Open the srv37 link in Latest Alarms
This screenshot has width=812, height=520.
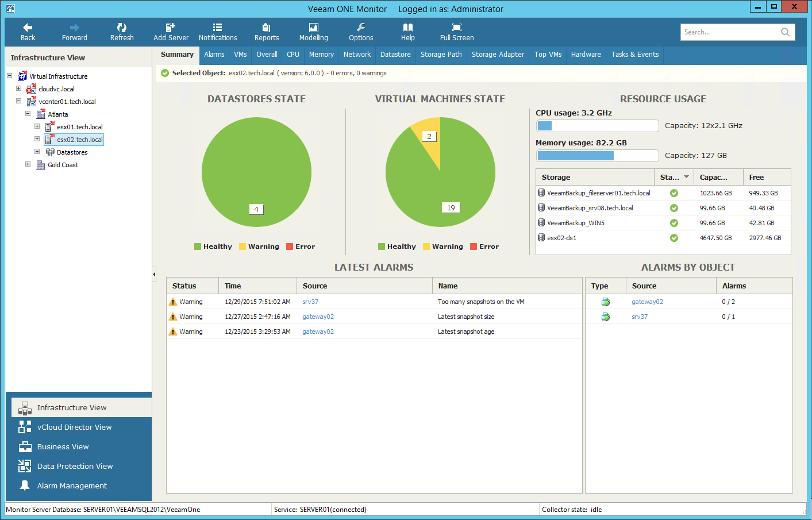310,302
